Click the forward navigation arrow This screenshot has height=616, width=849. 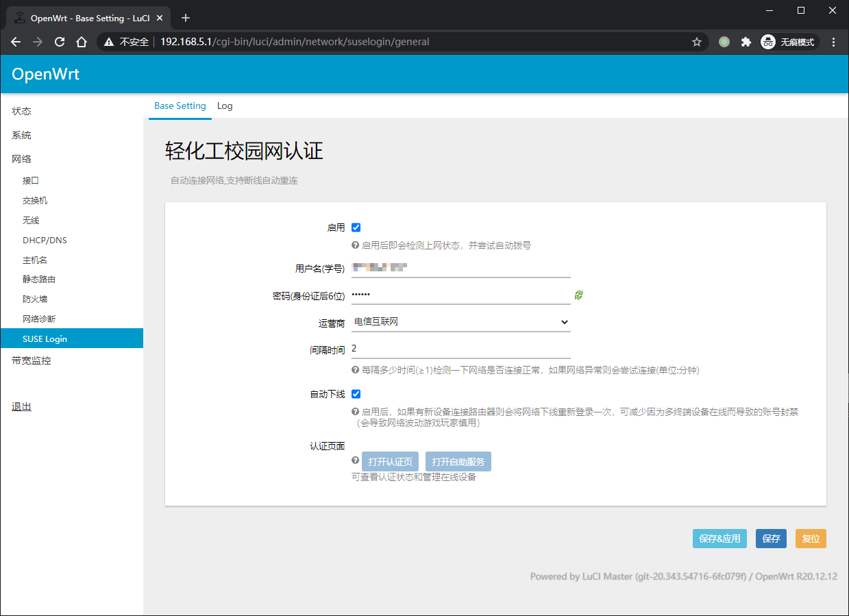(x=38, y=42)
